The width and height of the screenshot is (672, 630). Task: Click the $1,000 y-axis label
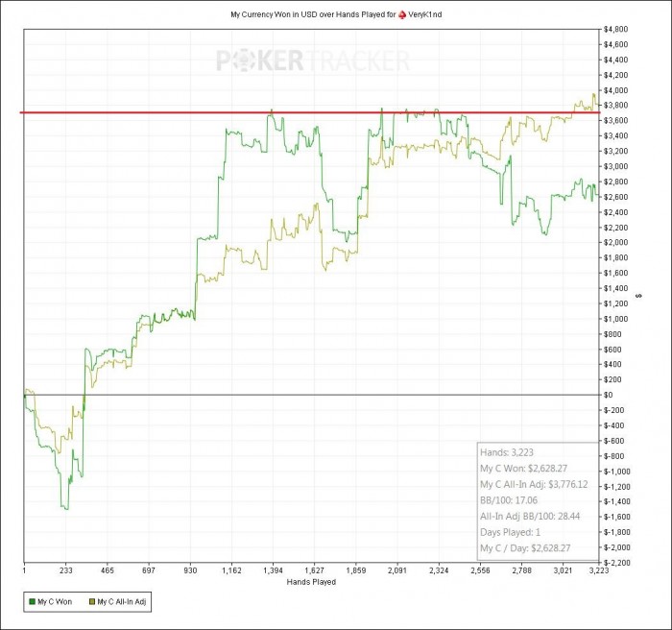pyautogui.click(x=615, y=319)
